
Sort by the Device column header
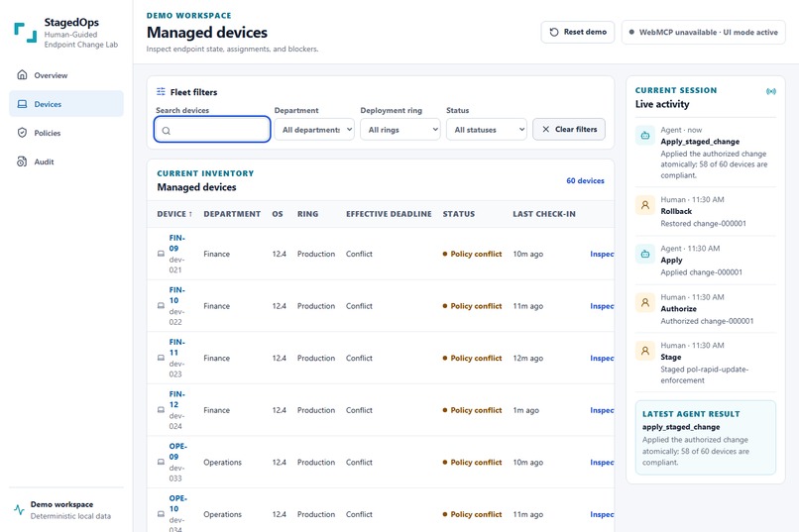(174, 214)
